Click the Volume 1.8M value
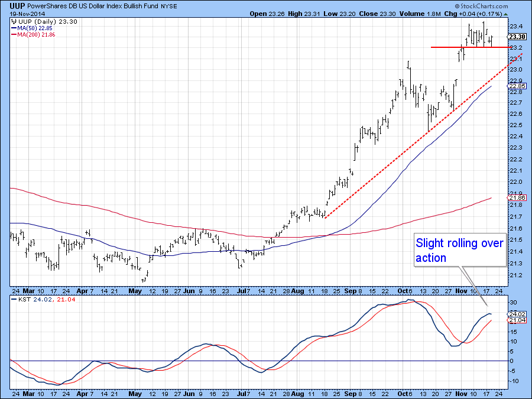Image resolution: width=532 pixels, height=399 pixels. [420, 14]
